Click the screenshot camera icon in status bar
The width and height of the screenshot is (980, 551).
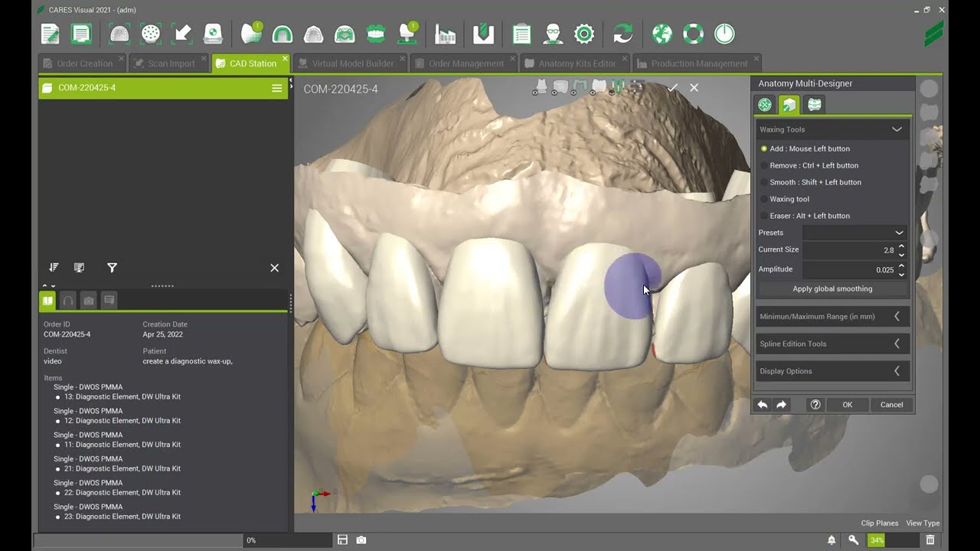pyautogui.click(x=361, y=540)
